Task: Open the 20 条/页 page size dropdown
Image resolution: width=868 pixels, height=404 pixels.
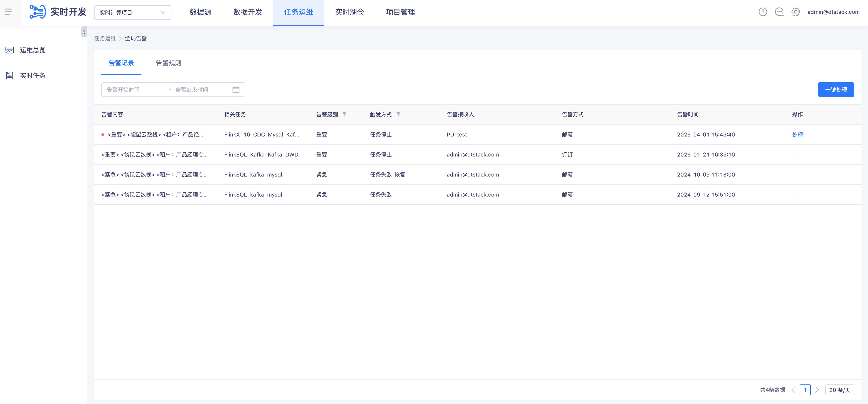Action: 839,390
